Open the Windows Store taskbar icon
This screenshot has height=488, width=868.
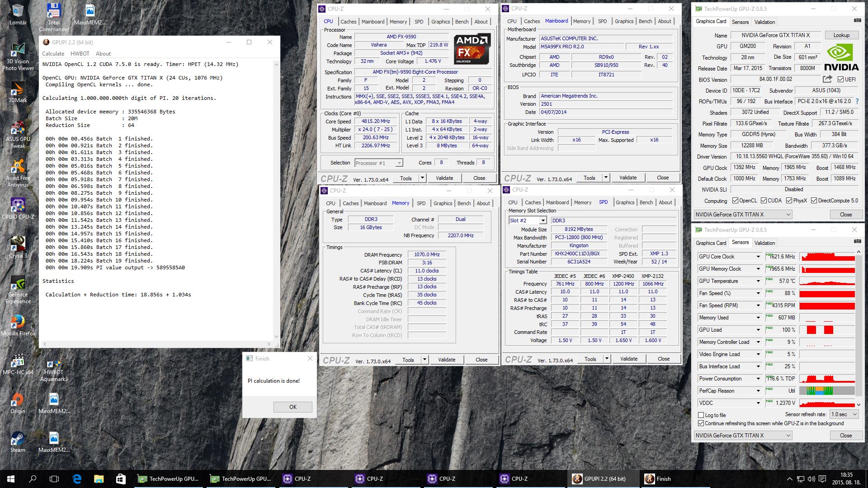(x=120, y=479)
